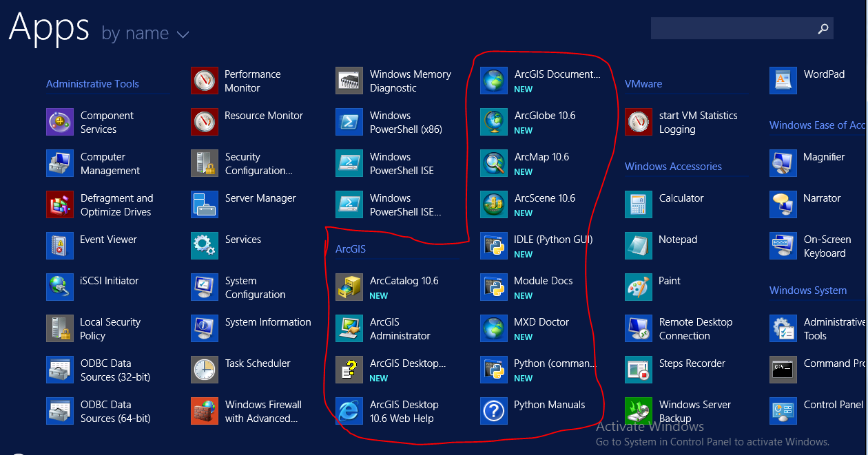
Task: Click the 'Security Configuration...' label
Action: click(x=259, y=164)
